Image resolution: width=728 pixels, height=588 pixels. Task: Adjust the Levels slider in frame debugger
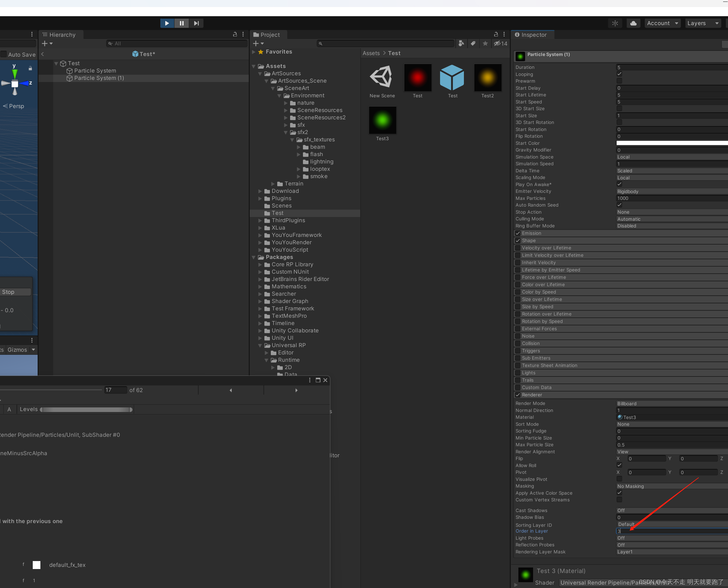[x=86, y=410]
